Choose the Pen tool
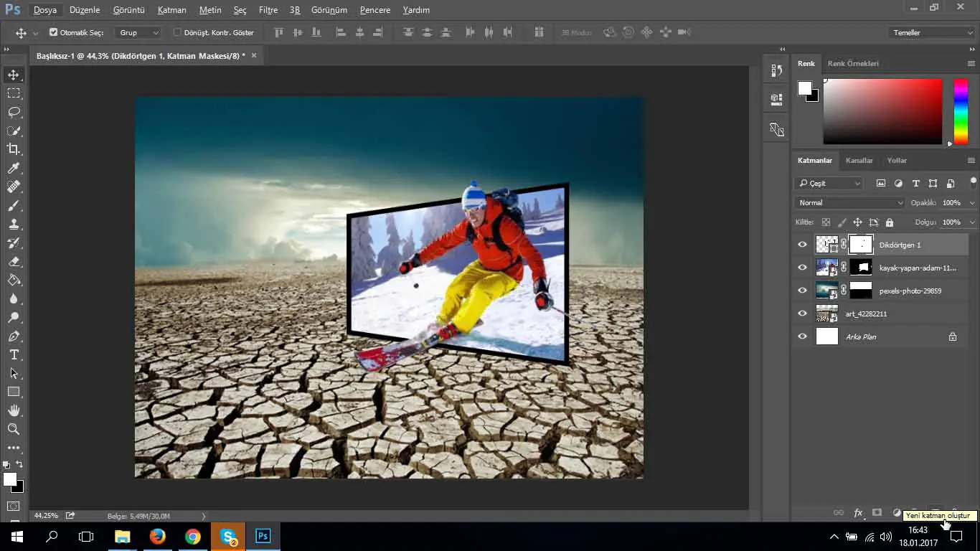980x551 pixels. pos(14,336)
